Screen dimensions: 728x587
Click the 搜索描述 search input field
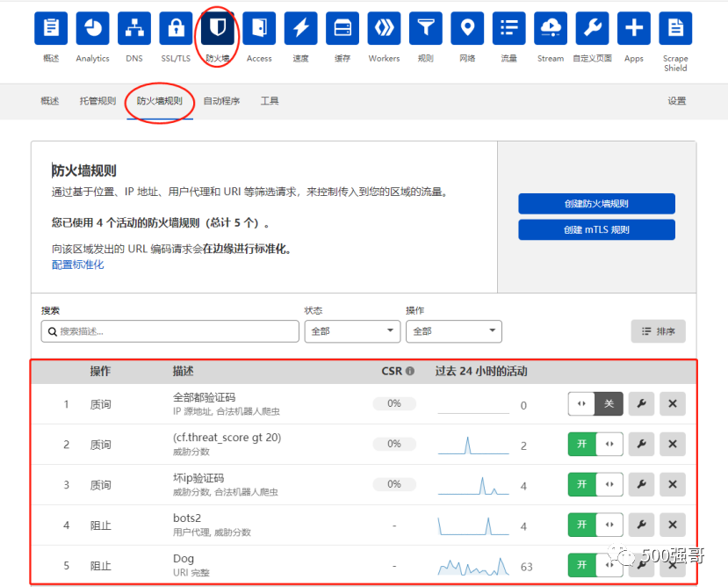pyautogui.click(x=171, y=331)
